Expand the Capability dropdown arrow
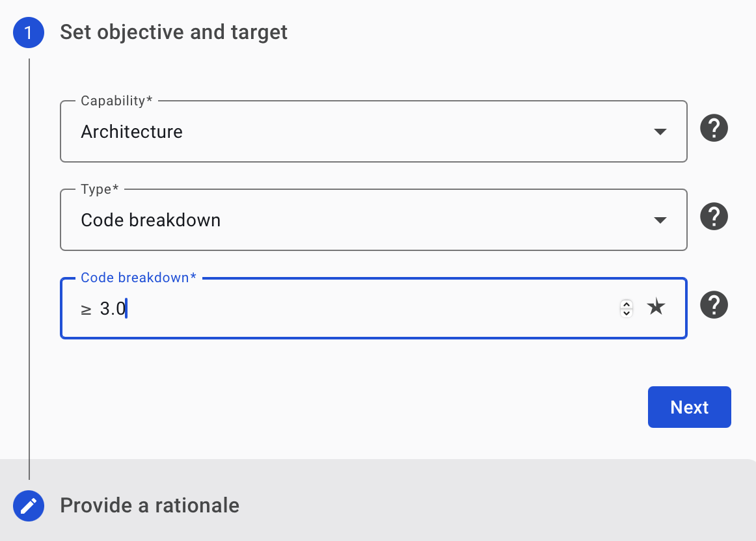Viewport: 756px width, 541px height. point(660,131)
